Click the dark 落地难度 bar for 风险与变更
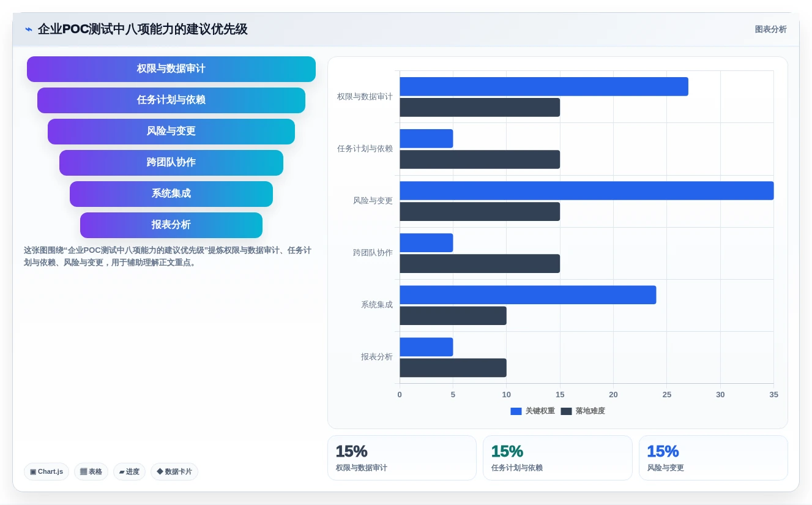This screenshot has width=812, height=505. point(480,212)
